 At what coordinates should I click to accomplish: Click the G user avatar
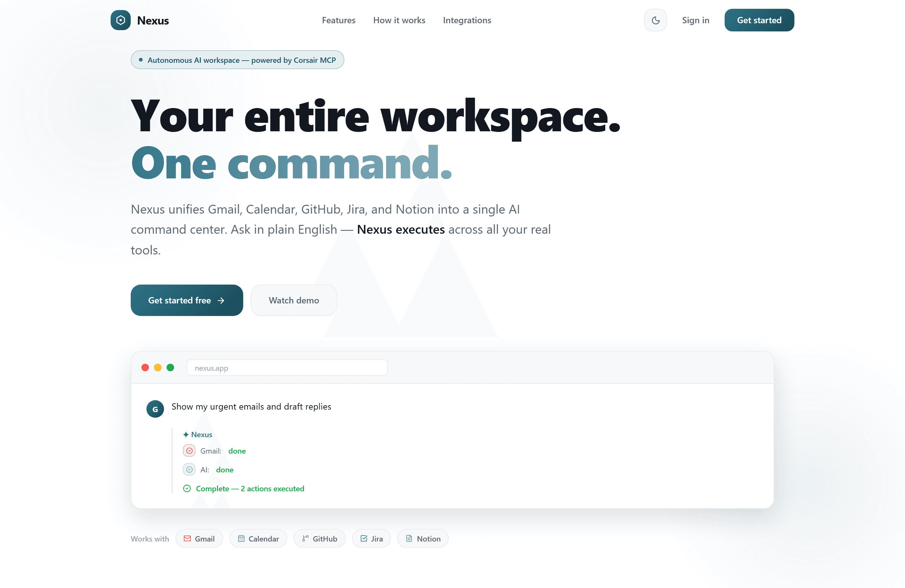click(155, 409)
